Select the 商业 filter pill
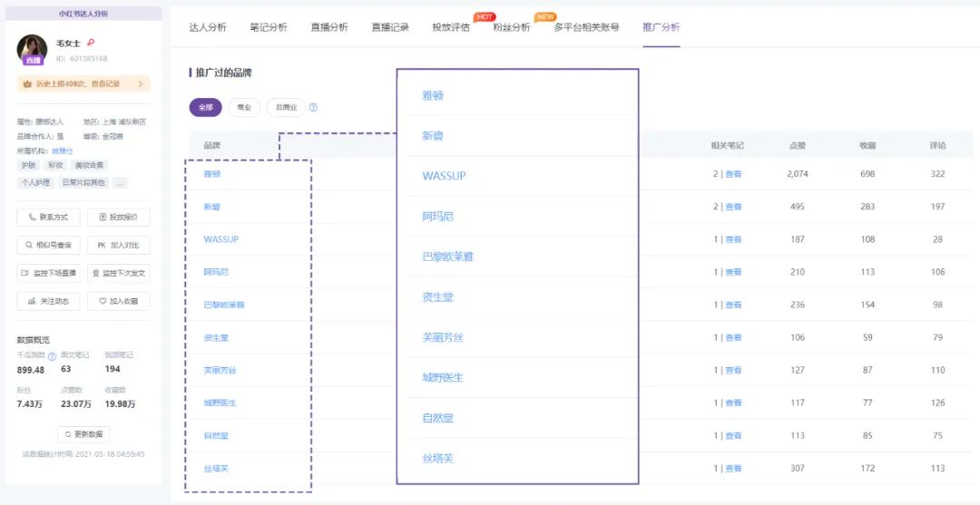The height and width of the screenshot is (505, 980). point(243,107)
